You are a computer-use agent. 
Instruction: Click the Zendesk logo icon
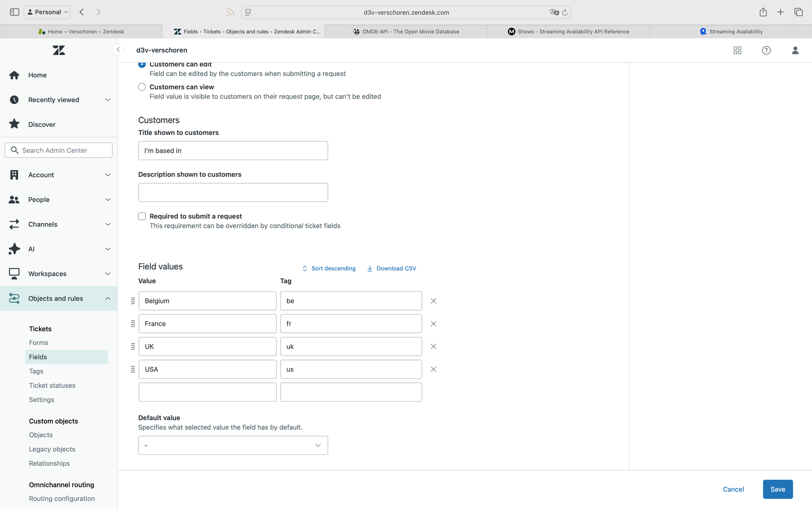[x=59, y=50]
